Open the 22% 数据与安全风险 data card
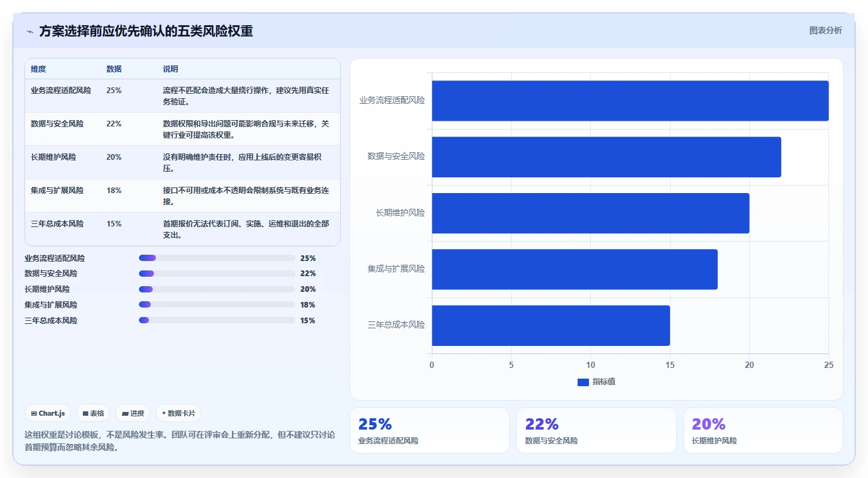 (x=596, y=430)
